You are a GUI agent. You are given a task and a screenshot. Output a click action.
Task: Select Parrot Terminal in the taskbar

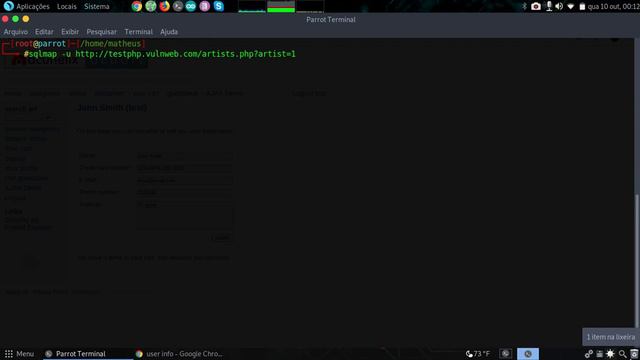88,354
